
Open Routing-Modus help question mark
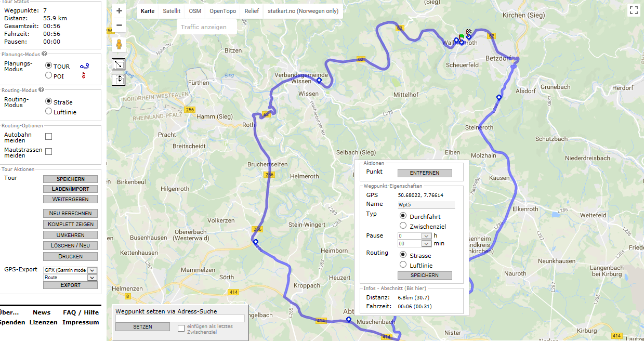42,89
